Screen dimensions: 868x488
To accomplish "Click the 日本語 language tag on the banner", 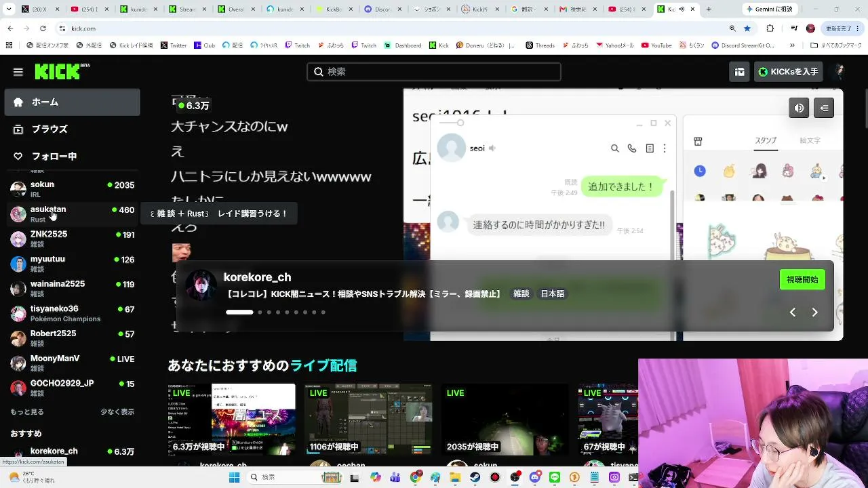I will point(552,294).
